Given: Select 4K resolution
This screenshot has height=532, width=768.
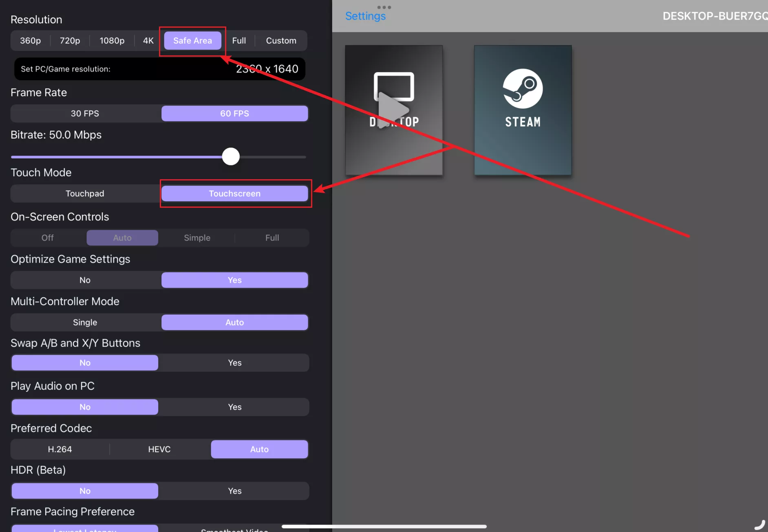Looking at the screenshot, I should pyautogui.click(x=148, y=41).
